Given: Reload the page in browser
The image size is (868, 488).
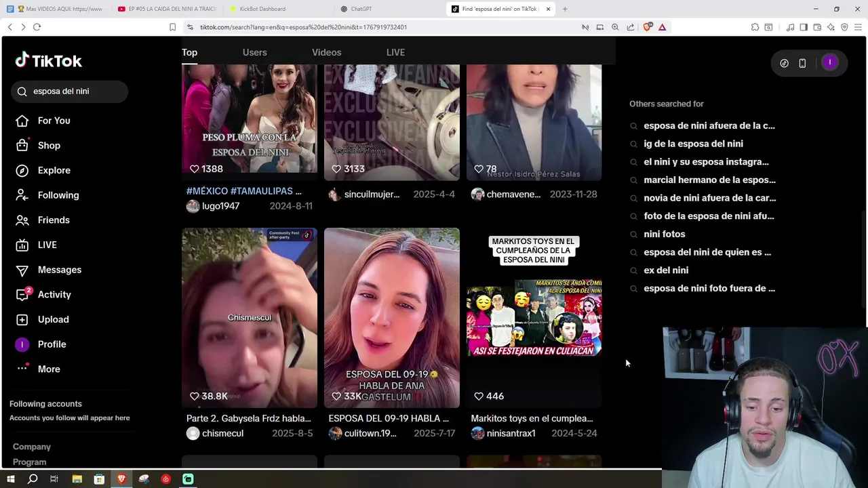Looking at the screenshot, I should click(x=37, y=27).
